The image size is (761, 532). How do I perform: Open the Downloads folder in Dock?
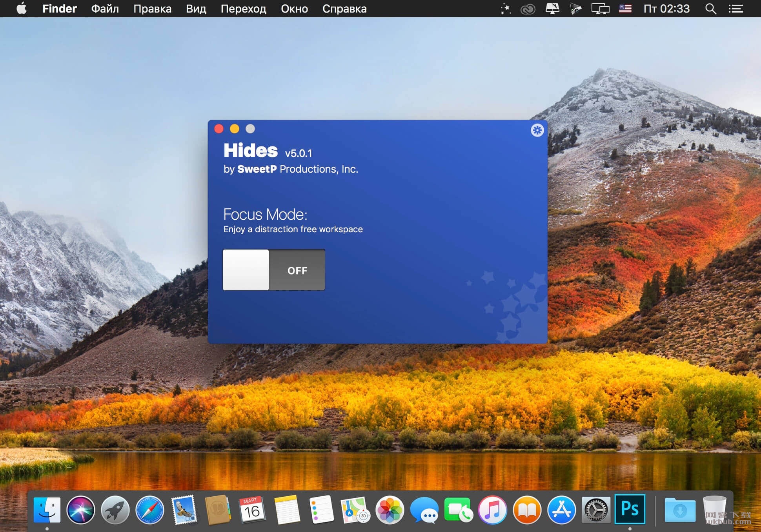680,510
